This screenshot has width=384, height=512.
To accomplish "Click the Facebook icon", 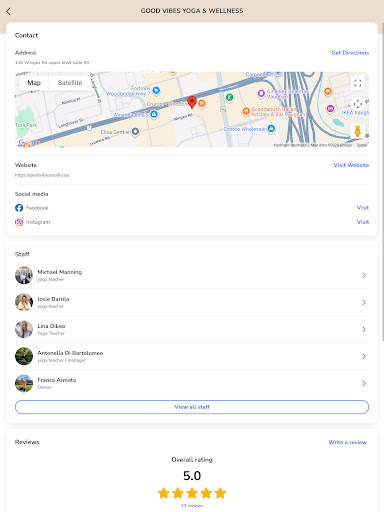I will click(x=19, y=208).
